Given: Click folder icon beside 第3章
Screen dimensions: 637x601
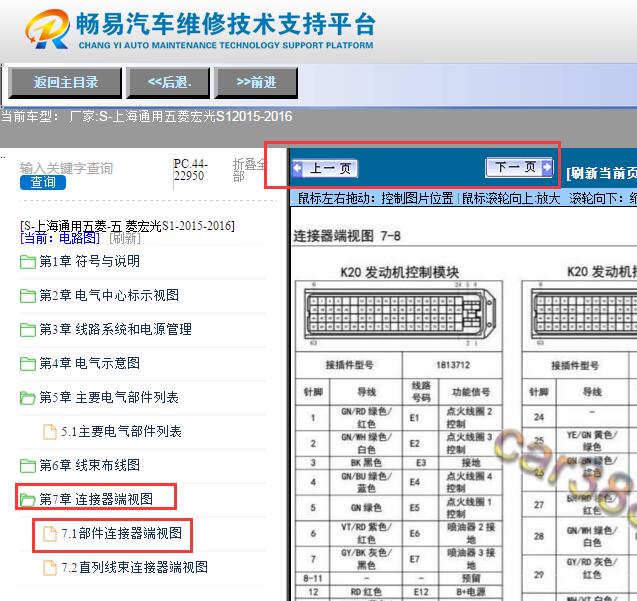Looking at the screenshot, I should [x=28, y=330].
